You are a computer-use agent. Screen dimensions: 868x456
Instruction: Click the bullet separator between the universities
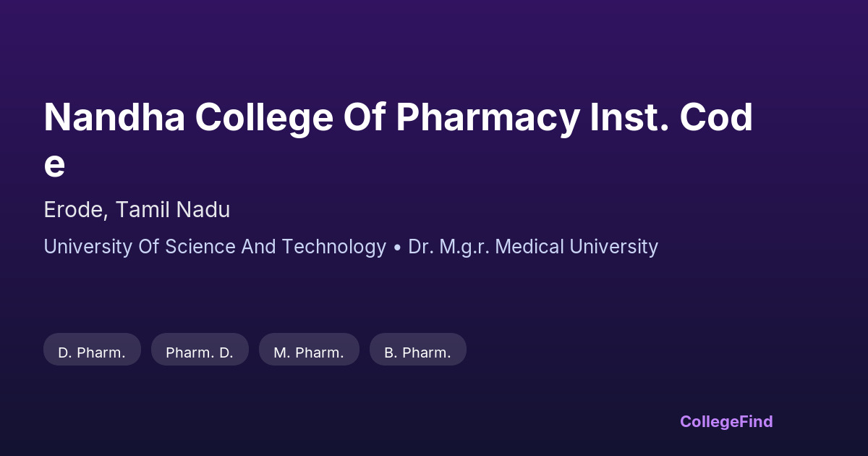point(397,248)
